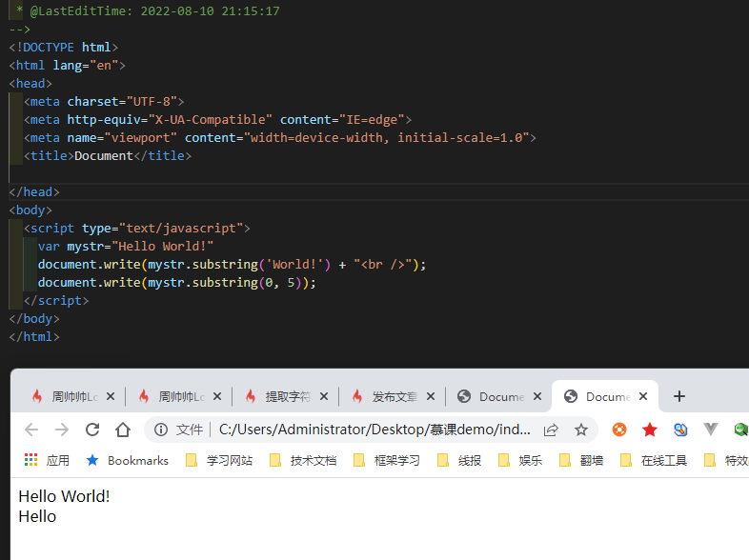
Task: Open the blue translate extension icon
Action: pyautogui.click(x=680, y=430)
